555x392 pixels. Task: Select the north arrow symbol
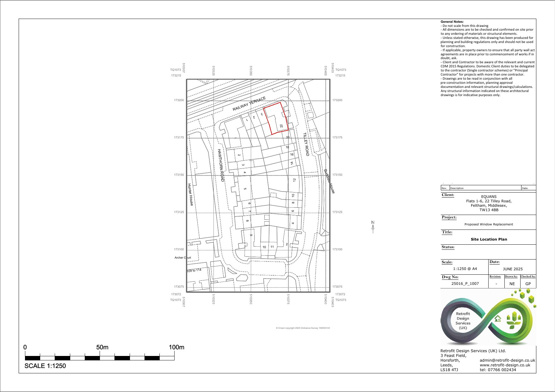[373, 226]
